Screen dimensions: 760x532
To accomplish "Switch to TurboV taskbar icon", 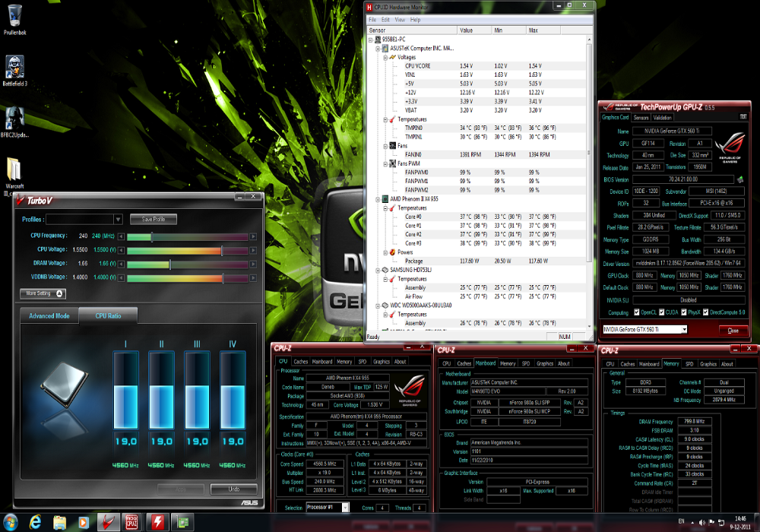I will (x=108, y=522).
